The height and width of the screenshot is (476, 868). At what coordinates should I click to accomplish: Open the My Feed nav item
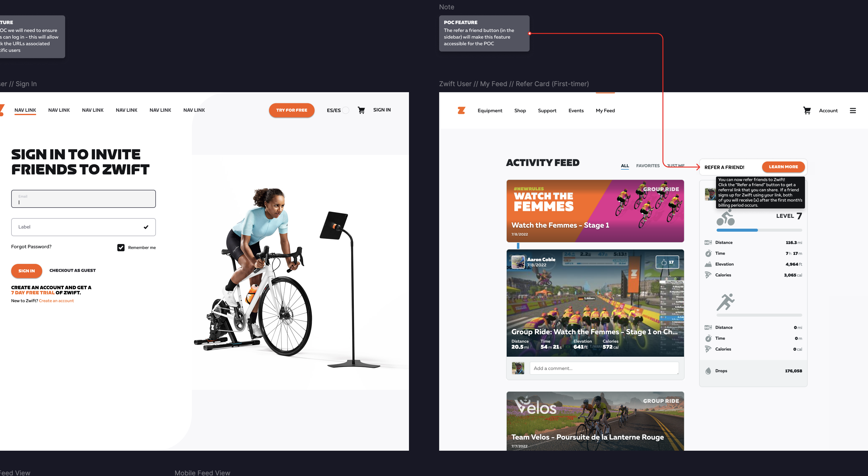tap(605, 111)
